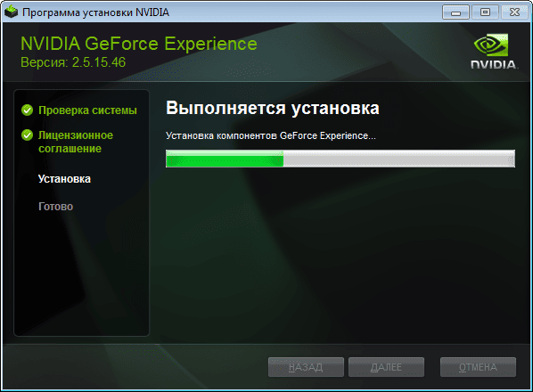Image resolution: width=533 pixels, height=392 pixels.
Task: Click the Выполняется установка heading
Action: [x=273, y=108]
